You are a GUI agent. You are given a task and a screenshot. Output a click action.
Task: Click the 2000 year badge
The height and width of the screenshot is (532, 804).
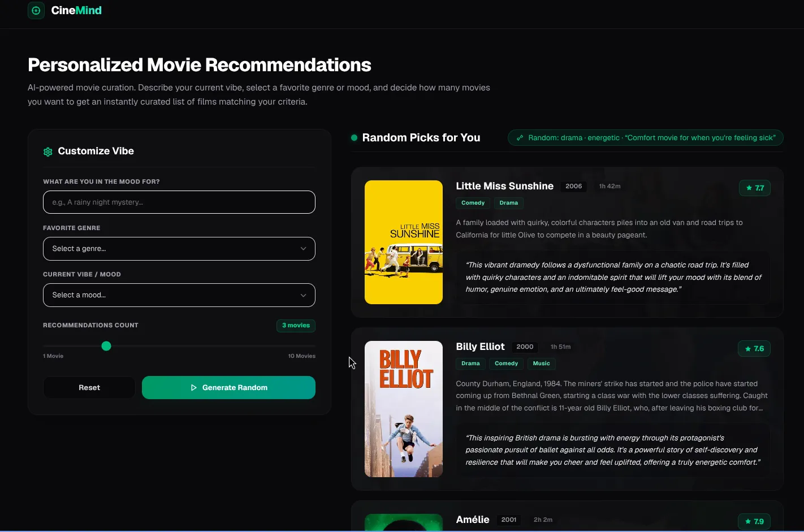pyautogui.click(x=525, y=347)
